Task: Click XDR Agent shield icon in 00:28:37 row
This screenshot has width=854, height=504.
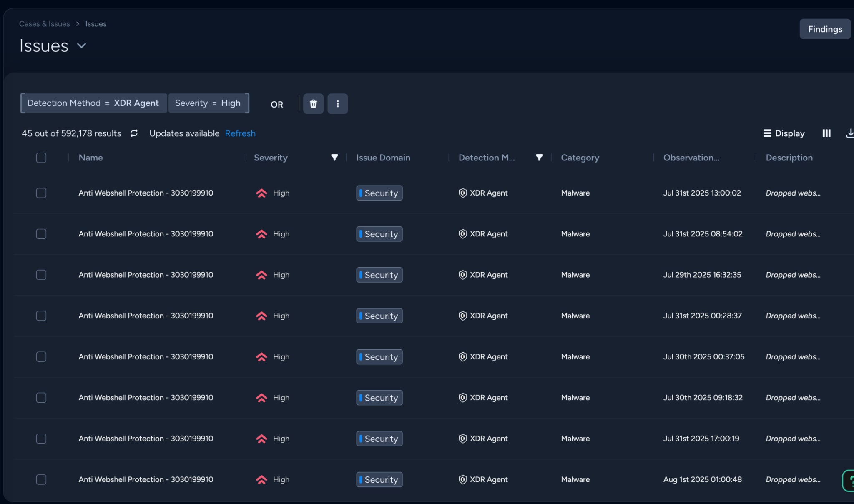Action: [x=462, y=316]
